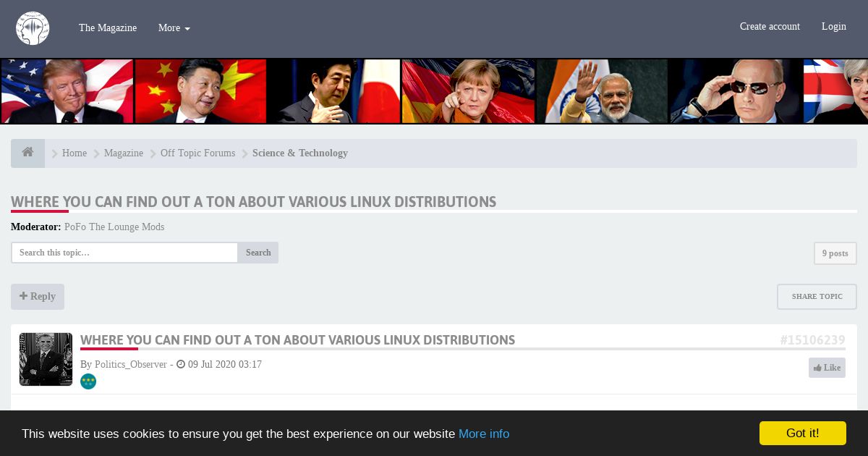Go to Home breadcrumb link

[x=75, y=153]
